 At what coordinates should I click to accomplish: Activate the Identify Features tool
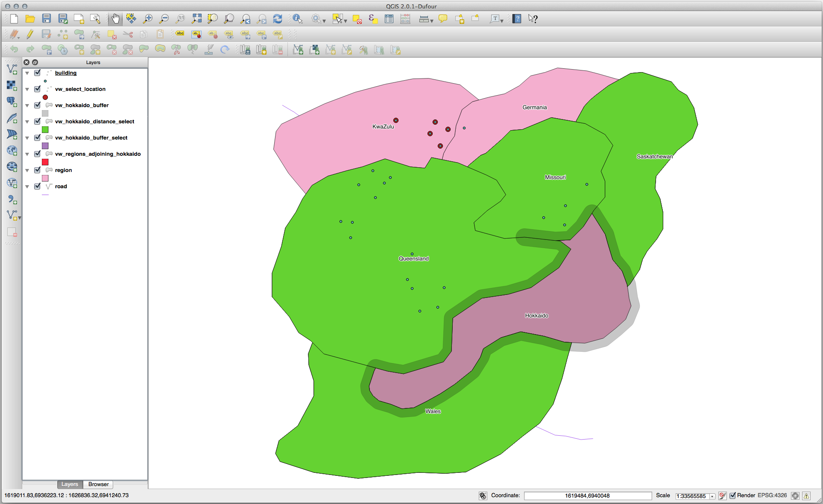pyautogui.click(x=298, y=19)
